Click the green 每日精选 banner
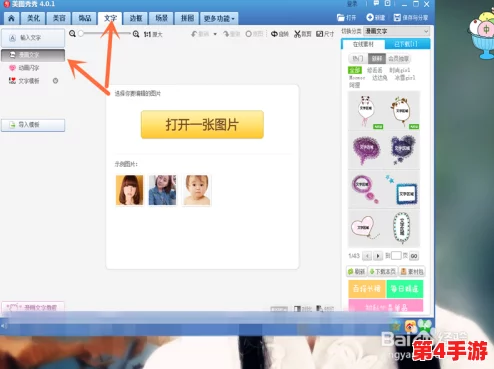494x369 pixels. [x=404, y=289]
